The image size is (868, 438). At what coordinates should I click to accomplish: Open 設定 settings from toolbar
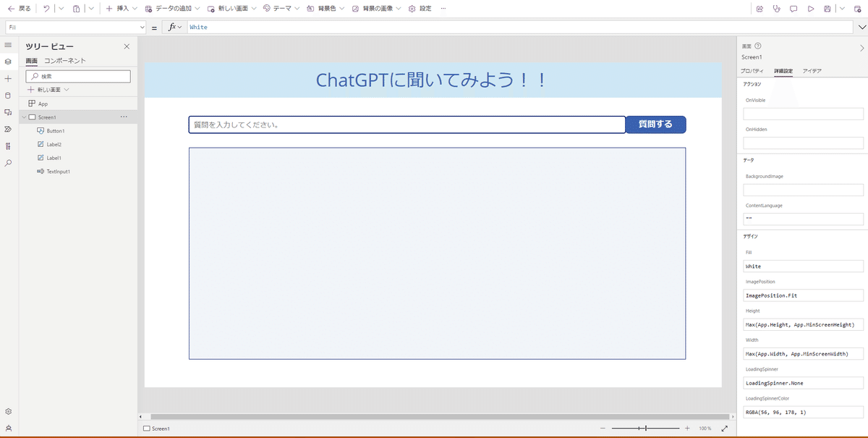pos(420,9)
